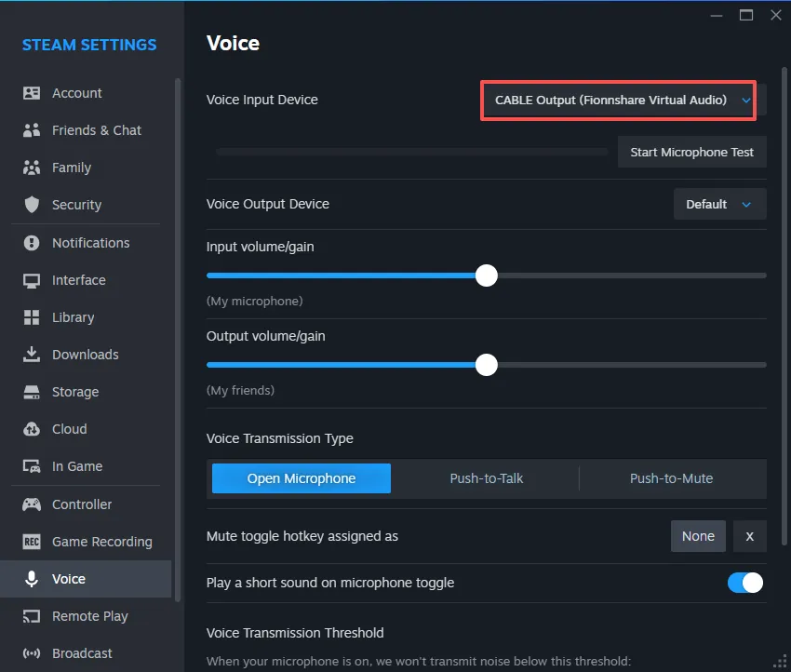The width and height of the screenshot is (791, 672).
Task: Choose Push-to-Mute transmission type
Action: (671, 478)
